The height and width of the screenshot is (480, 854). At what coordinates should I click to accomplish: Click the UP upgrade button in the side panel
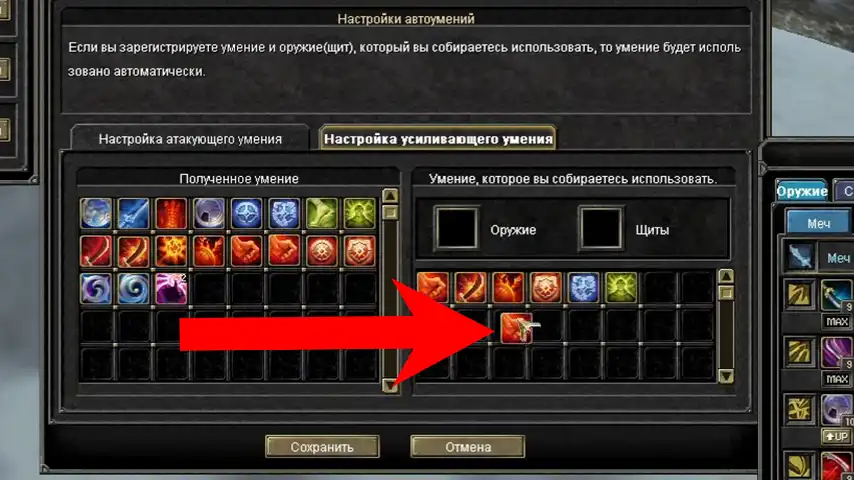(x=837, y=436)
